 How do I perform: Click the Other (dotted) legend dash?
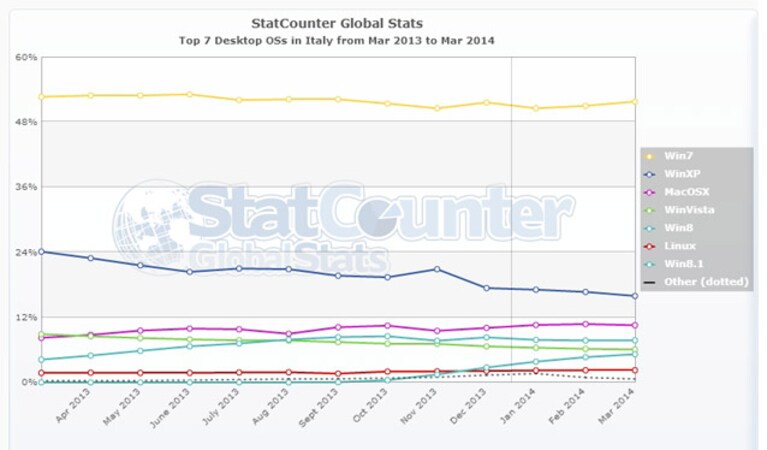click(x=650, y=283)
